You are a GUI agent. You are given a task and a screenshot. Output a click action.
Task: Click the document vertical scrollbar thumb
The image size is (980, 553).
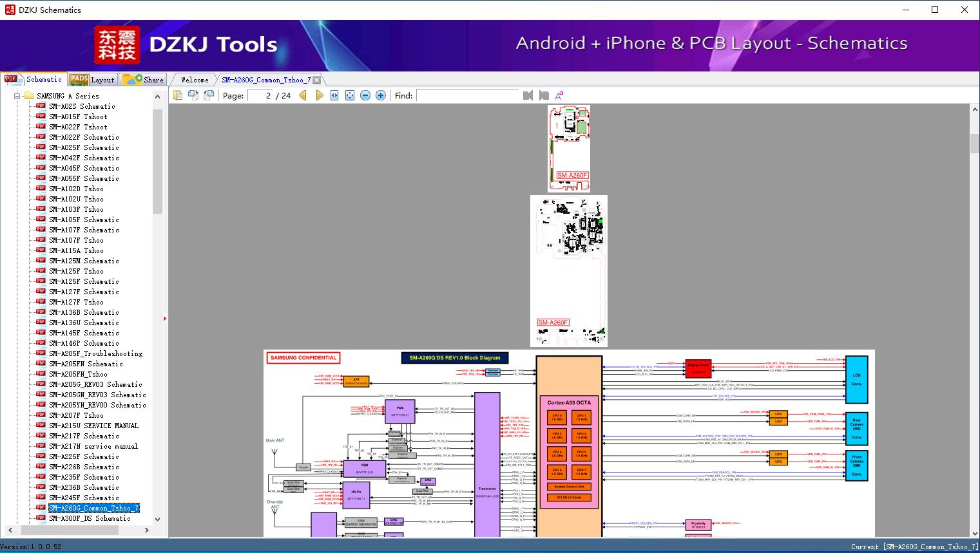(975, 143)
